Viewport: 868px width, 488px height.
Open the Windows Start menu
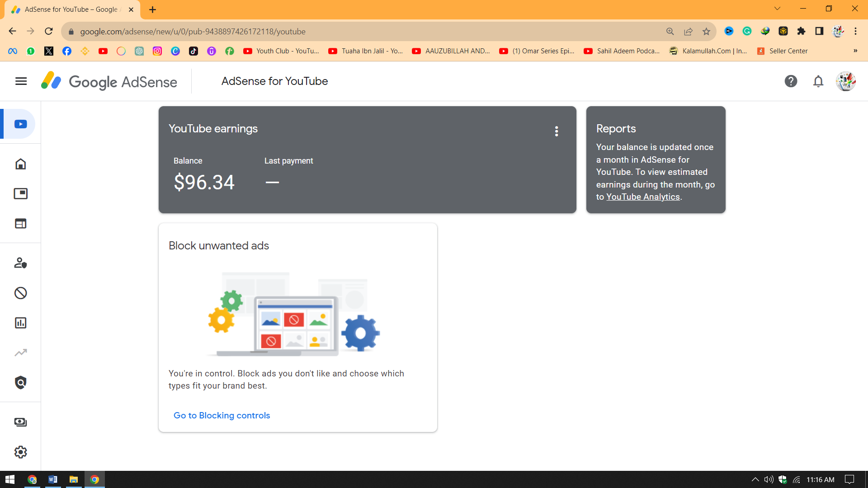[10, 479]
